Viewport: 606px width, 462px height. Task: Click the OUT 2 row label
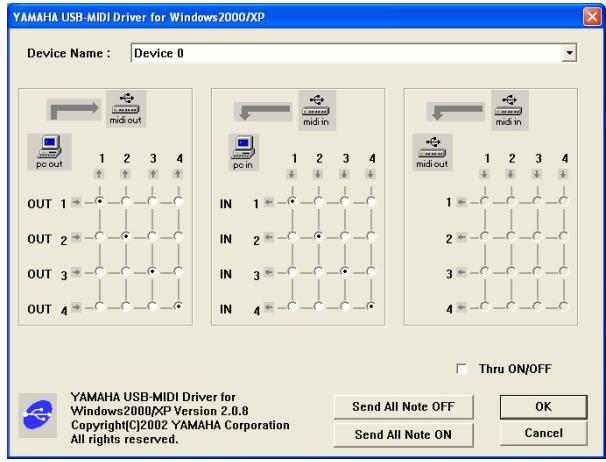pos(47,239)
